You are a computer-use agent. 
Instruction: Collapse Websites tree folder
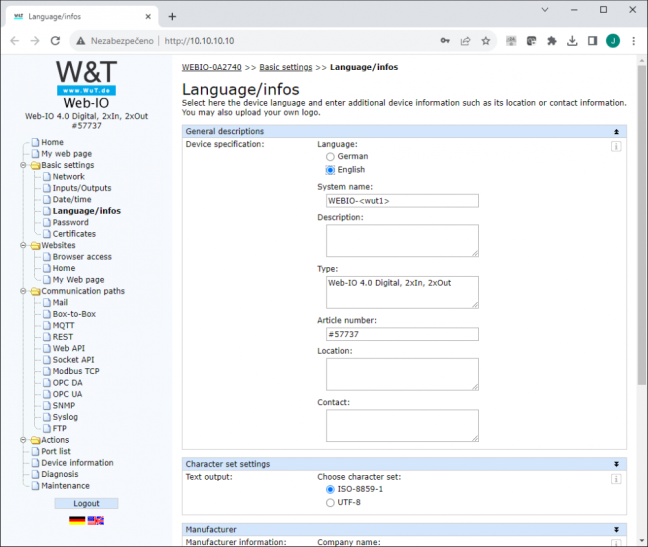(23, 245)
